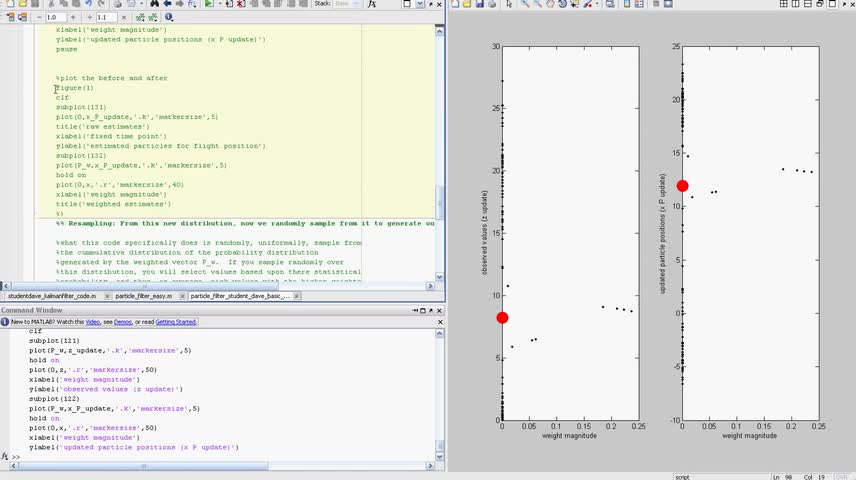The width and height of the screenshot is (856, 480).
Task: Toggle left/right tile layout for figures
Action: tap(796, 4)
